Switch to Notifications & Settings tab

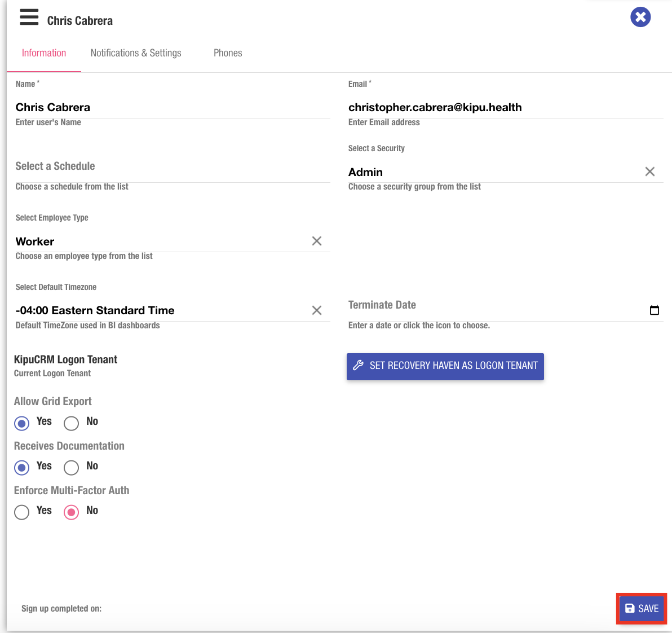pos(136,53)
